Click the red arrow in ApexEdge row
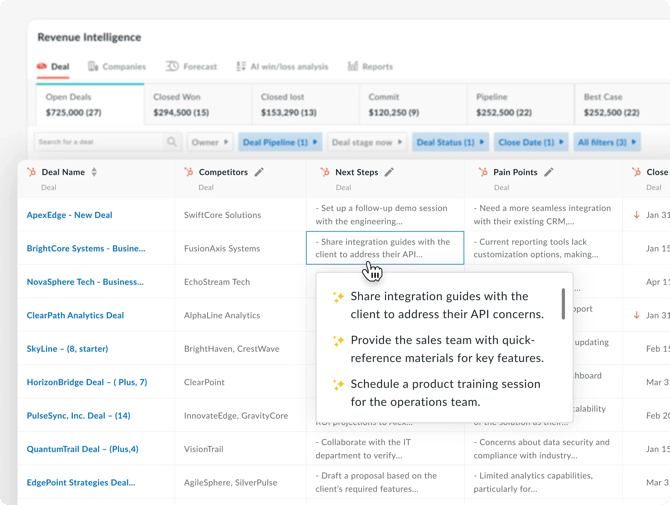The width and height of the screenshot is (670, 505). click(637, 215)
